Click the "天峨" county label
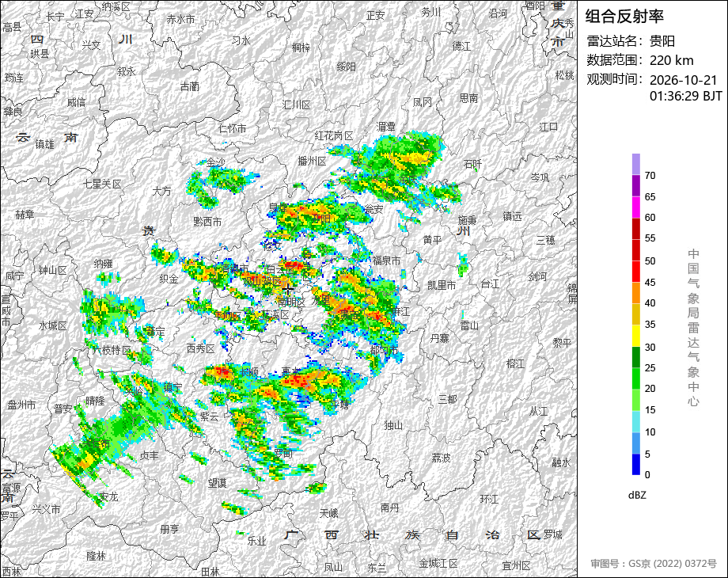Viewport: 728px width, 578px height. (x=328, y=513)
